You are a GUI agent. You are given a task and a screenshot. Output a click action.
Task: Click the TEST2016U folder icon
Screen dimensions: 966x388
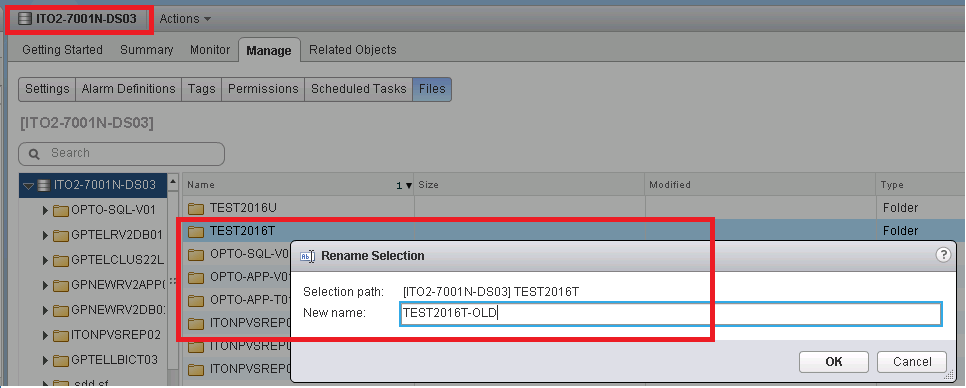coord(196,208)
